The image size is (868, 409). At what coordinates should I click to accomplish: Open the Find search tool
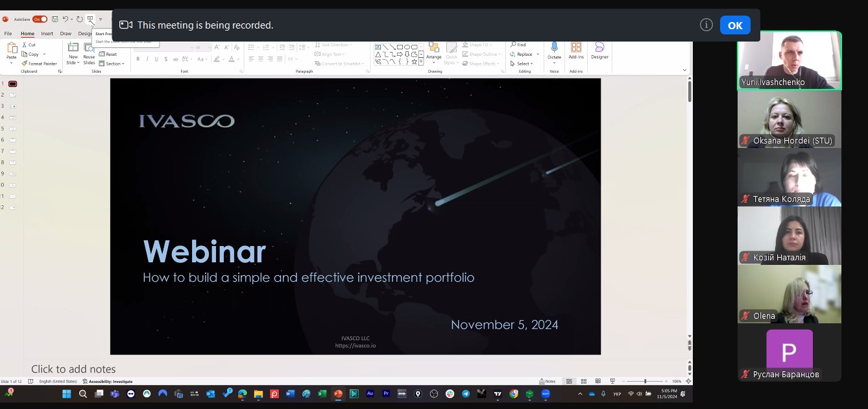[518, 45]
